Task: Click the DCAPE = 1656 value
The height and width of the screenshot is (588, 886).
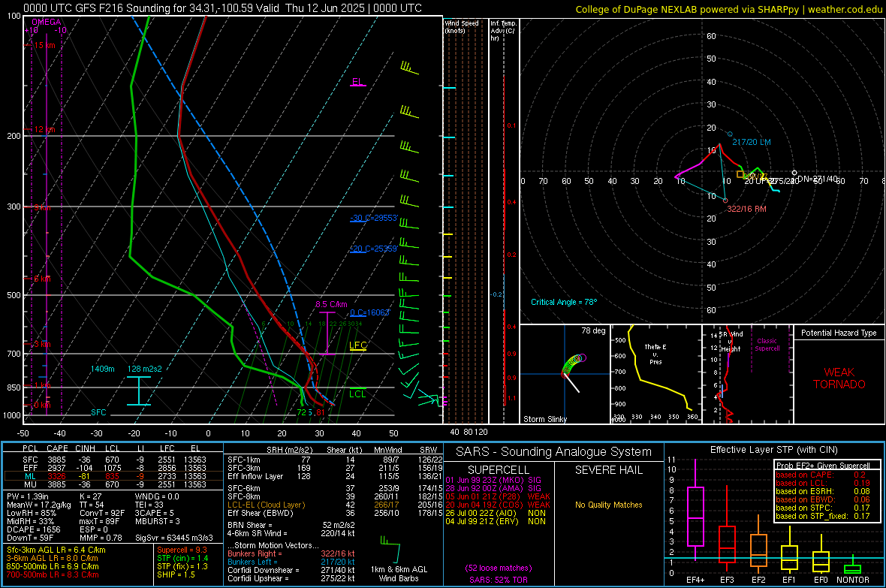Action: (x=33, y=529)
